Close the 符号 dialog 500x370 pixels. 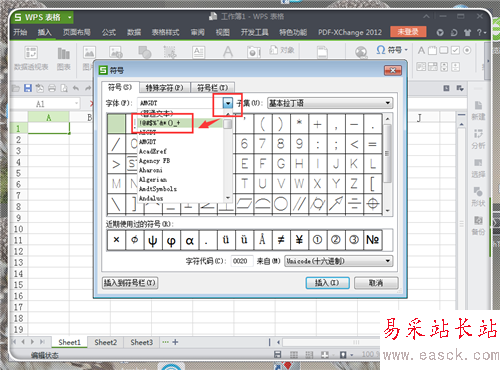[393, 70]
